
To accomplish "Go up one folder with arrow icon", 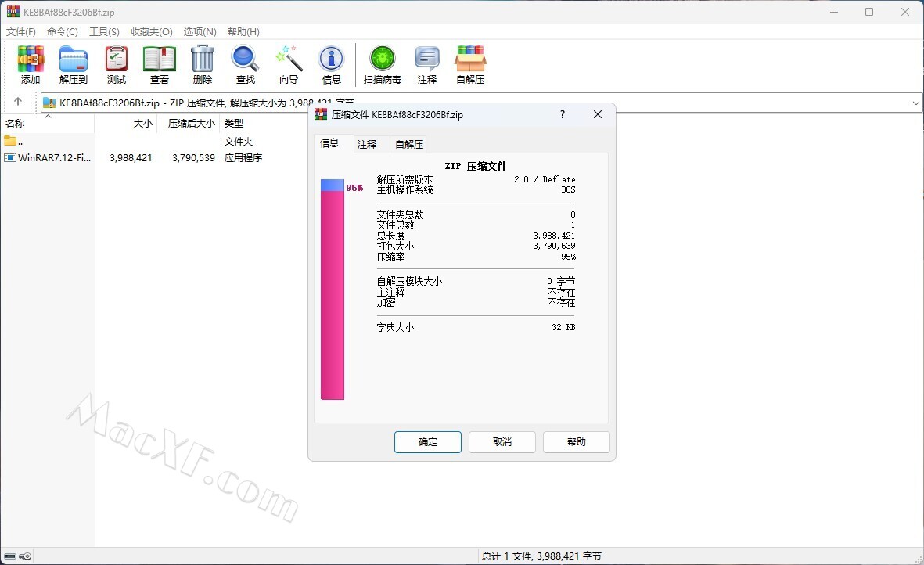I will click(18, 101).
